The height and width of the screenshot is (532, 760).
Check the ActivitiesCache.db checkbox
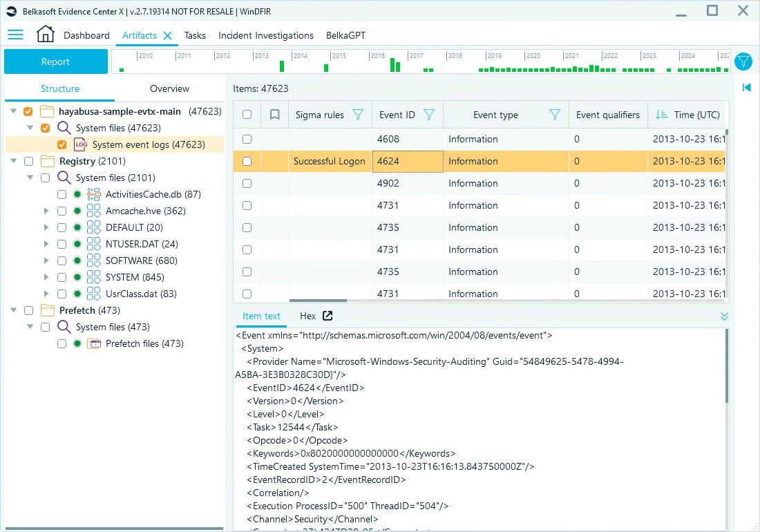point(61,194)
